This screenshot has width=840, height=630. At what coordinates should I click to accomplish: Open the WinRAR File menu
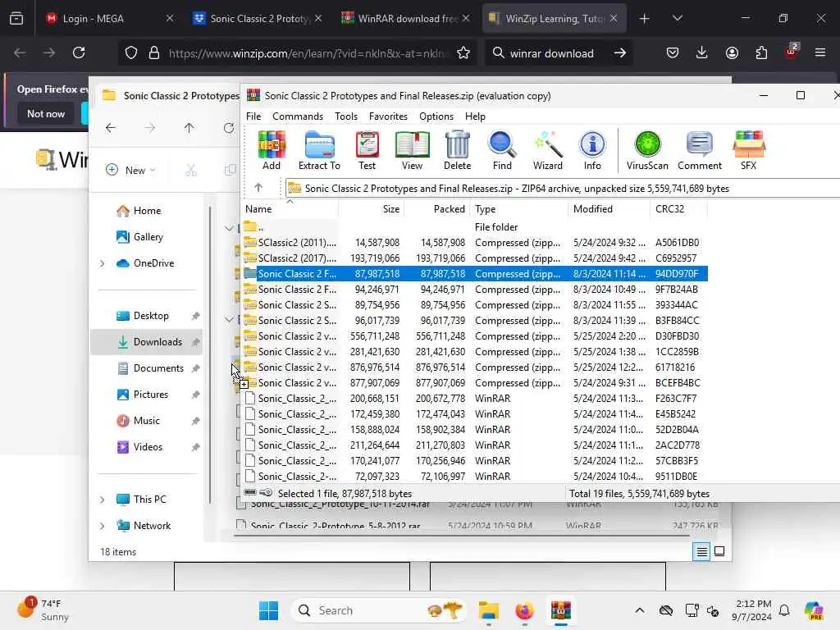coord(253,116)
